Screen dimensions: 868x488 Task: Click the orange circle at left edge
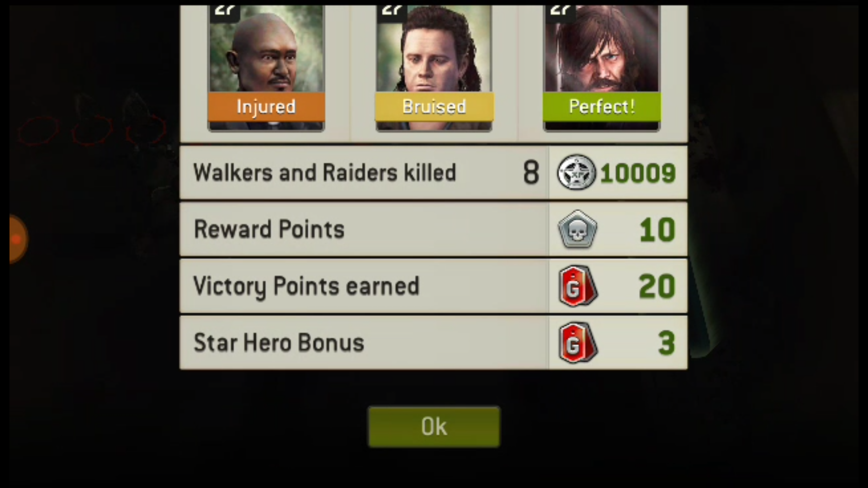18,239
